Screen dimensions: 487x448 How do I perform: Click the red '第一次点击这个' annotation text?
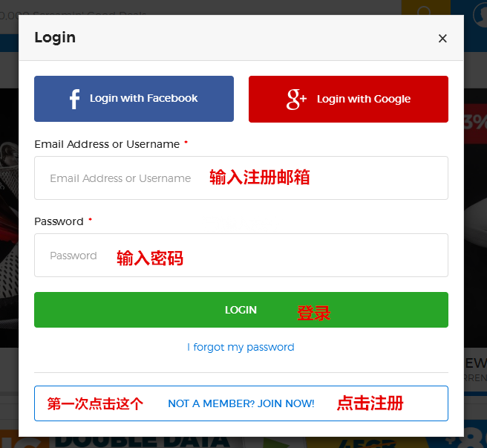95,404
